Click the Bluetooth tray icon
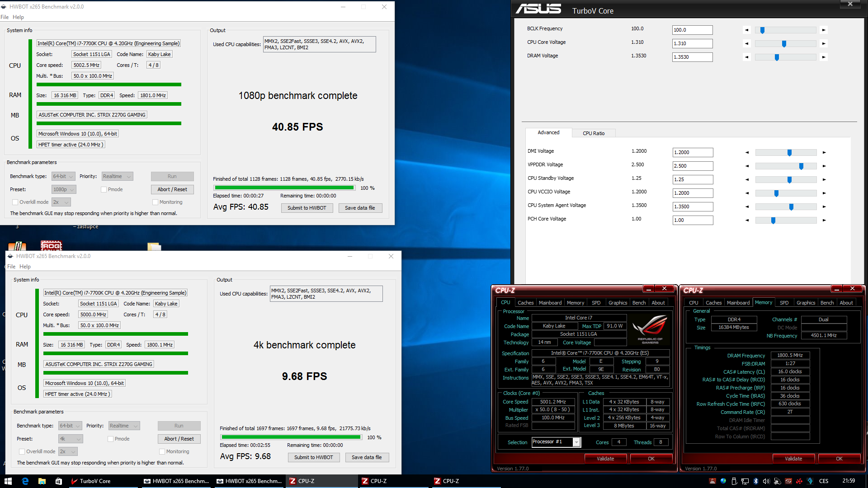The height and width of the screenshot is (488, 868). click(x=755, y=481)
